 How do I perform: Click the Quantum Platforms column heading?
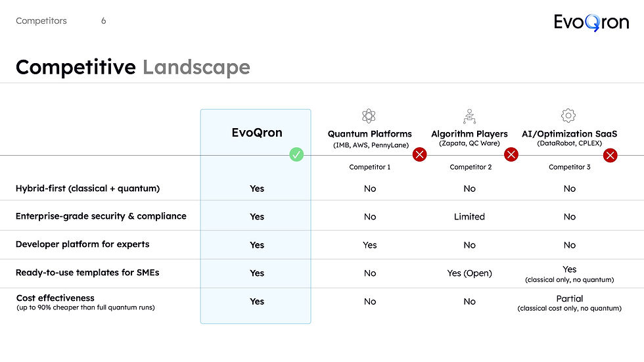(x=369, y=134)
